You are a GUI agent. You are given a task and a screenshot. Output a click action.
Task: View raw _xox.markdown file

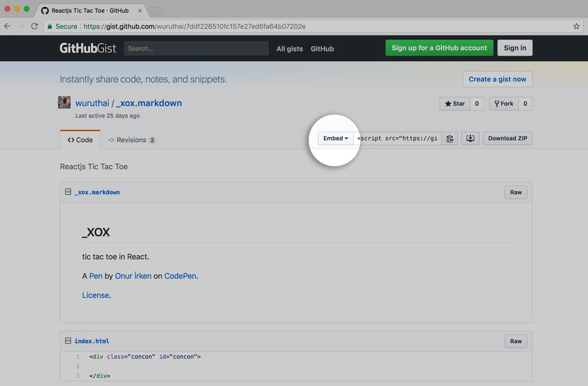coord(516,192)
